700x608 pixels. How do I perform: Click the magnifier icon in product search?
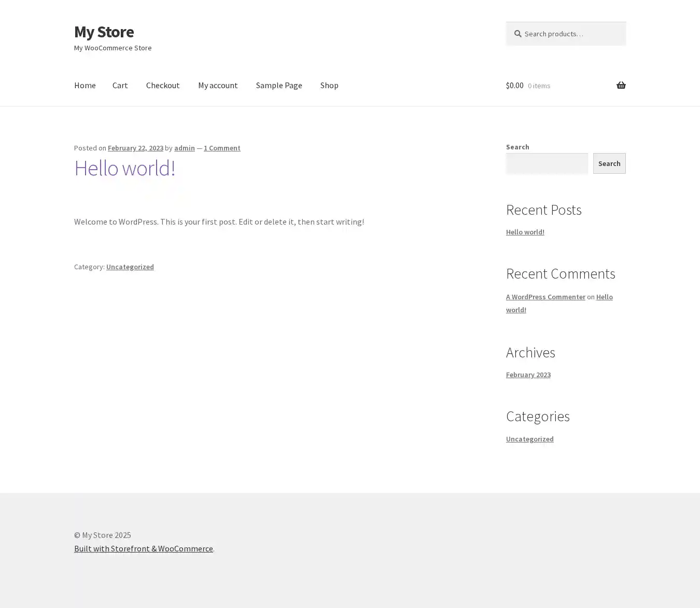pyautogui.click(x=517, y=34)
